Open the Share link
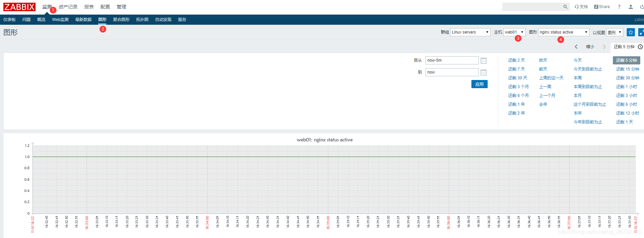644x238 pixels. click(602, 7)
